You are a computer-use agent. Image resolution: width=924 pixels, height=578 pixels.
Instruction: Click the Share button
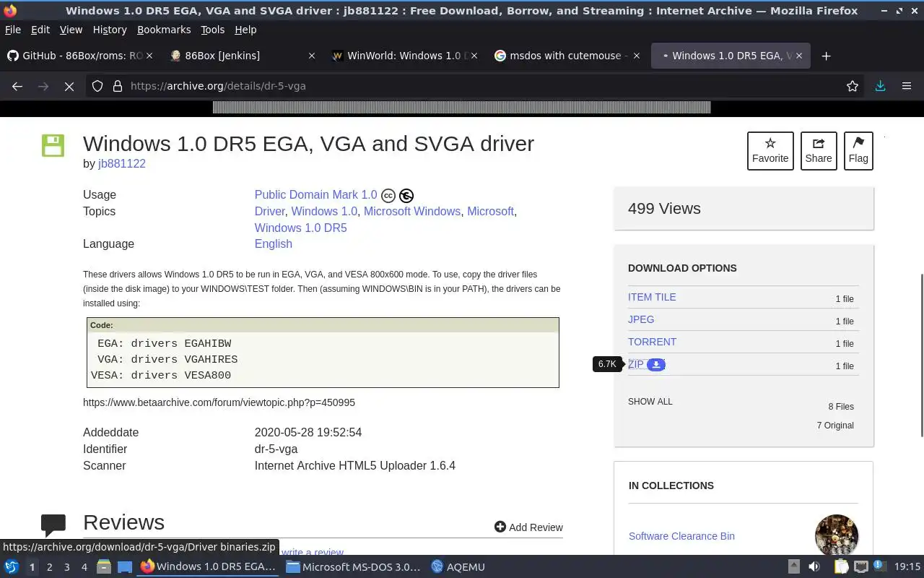pos(819,151)
